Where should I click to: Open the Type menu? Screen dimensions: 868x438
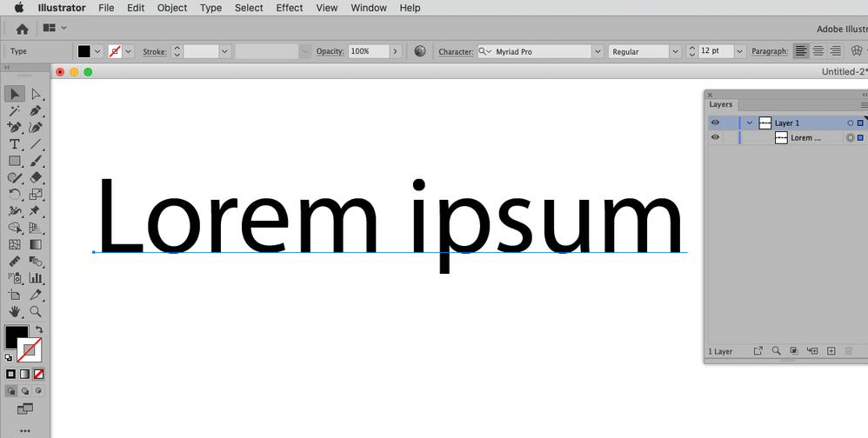[x=210, y=8]
